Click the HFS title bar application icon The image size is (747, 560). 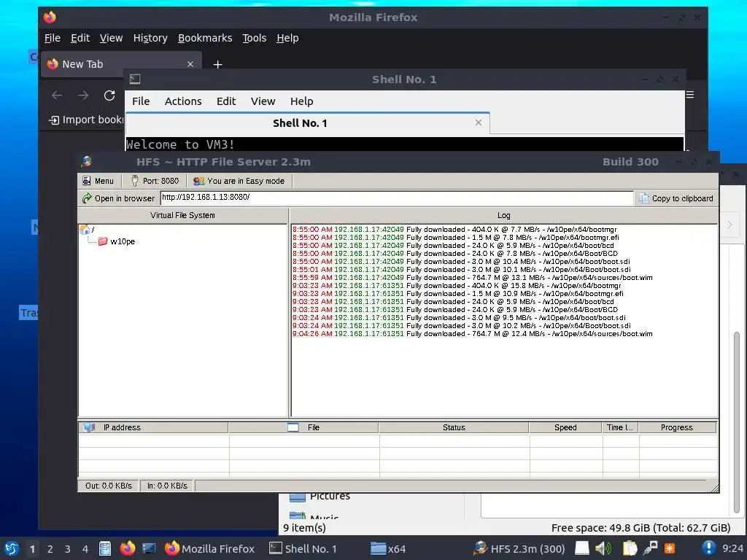[x=87, y=162]
